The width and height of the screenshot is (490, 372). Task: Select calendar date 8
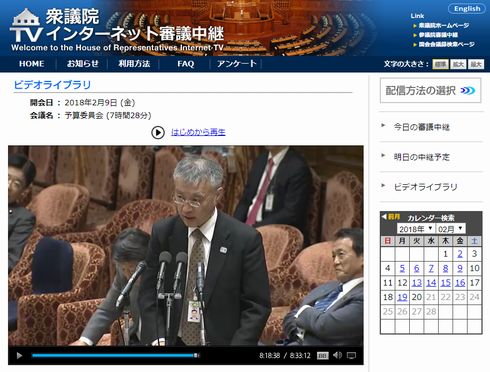pos(446,268)
